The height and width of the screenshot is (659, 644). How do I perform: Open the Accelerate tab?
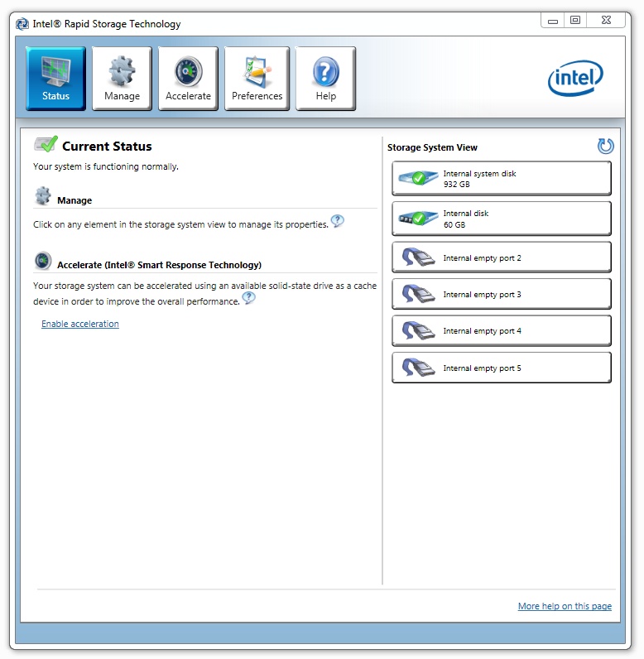188,79
